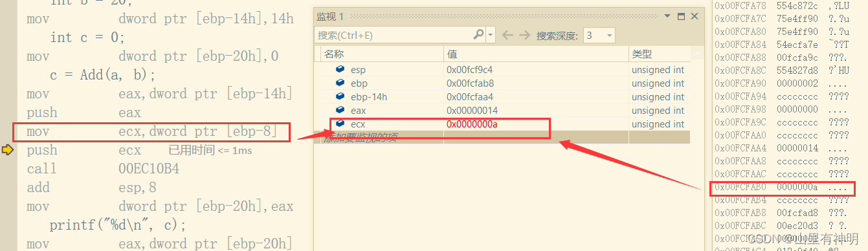The image size is (868, 251).
Task: Click memory value 00000000 at 0x00FCFA98
Action: tap(797, 109)
